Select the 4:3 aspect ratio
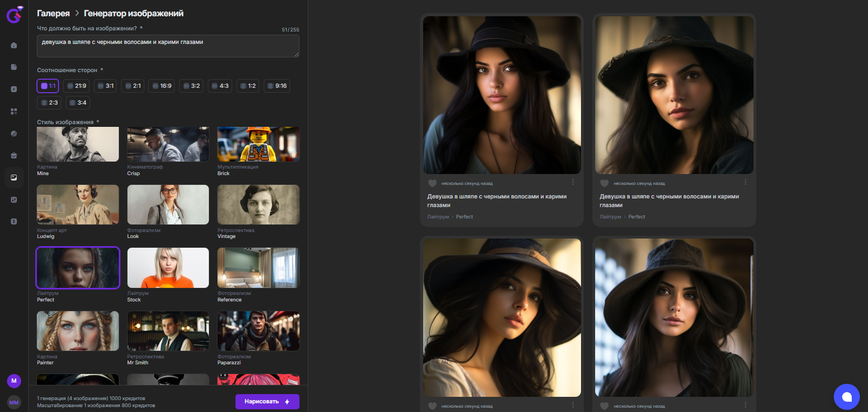The height and width of the screenshot is (412, 868). point(220,86)
